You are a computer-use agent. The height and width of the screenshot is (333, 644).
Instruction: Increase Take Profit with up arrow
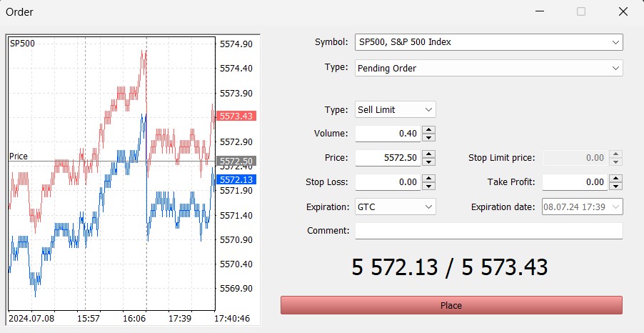coord(615,179)
